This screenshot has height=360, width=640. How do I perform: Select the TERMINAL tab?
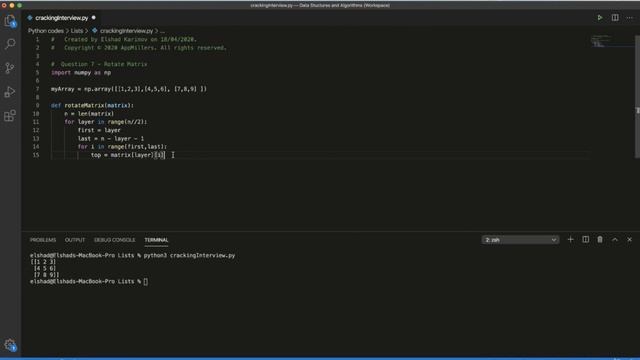tap(156, 240)
